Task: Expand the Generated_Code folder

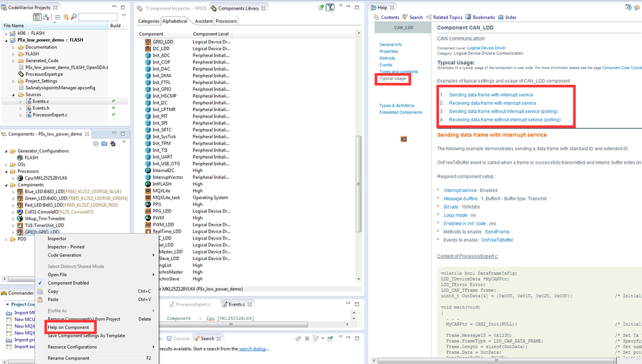Action: (13, 61)
